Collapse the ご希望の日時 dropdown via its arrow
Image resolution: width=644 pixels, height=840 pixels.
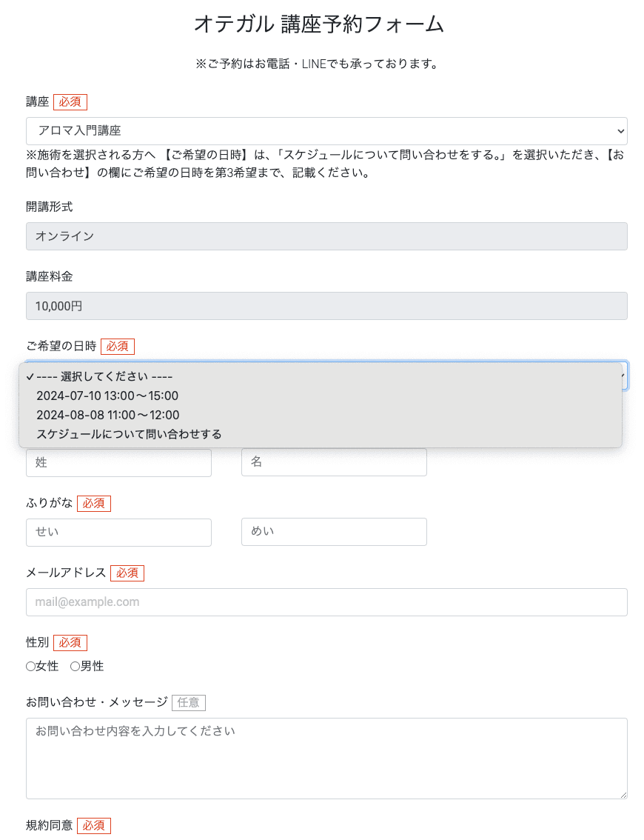[x=623, y=376]
